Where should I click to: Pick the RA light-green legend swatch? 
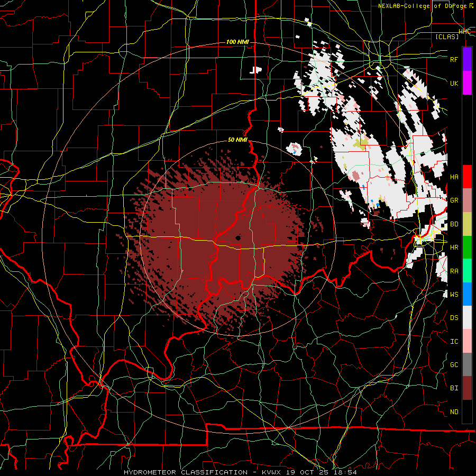[x=467, y=271]
